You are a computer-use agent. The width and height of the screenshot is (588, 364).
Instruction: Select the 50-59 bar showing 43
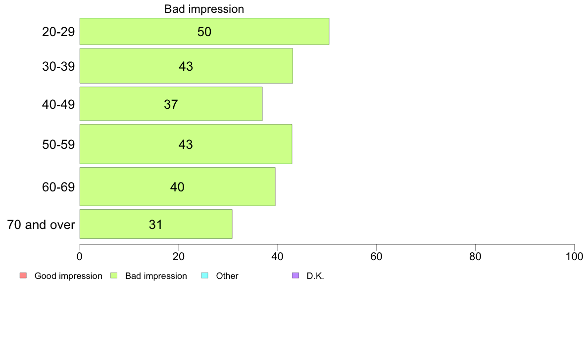[186, 144]
